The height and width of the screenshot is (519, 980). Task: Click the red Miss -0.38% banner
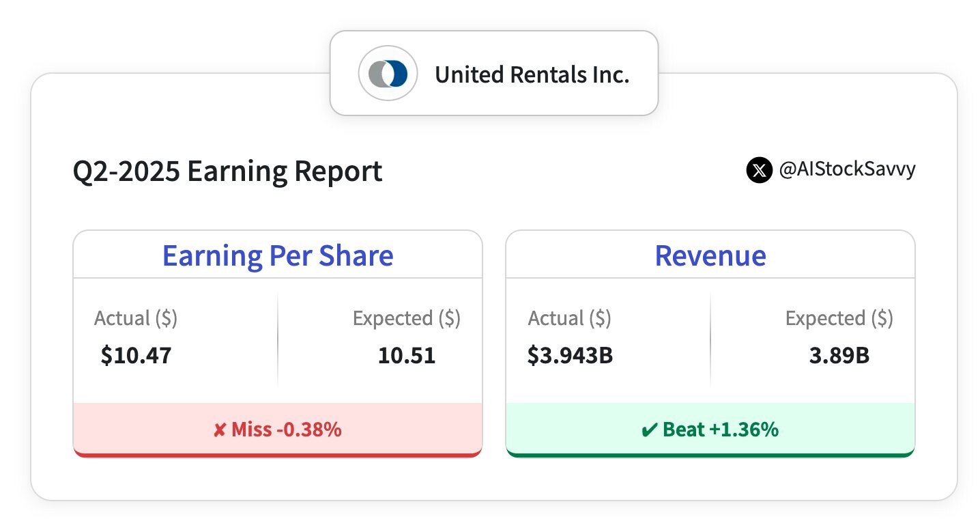pyautogui.click(x=277, y=430)
